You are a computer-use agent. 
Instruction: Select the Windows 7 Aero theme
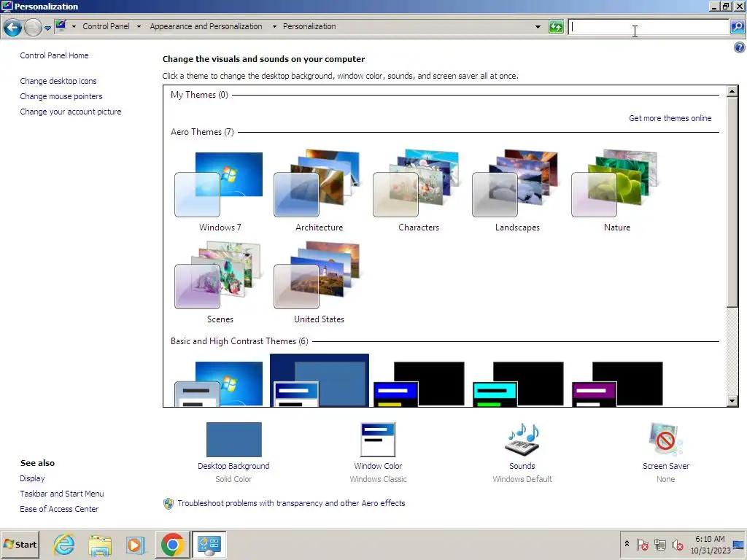click(220, 190)
